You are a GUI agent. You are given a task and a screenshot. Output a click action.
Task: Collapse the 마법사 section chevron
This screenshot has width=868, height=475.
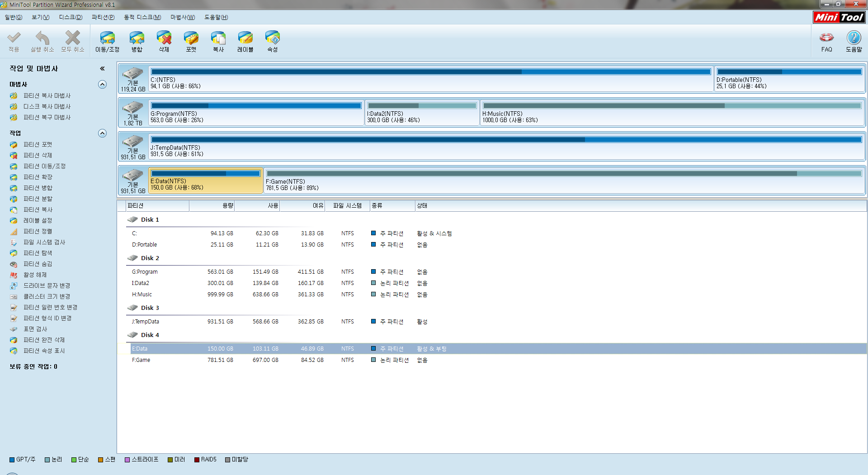103,85
